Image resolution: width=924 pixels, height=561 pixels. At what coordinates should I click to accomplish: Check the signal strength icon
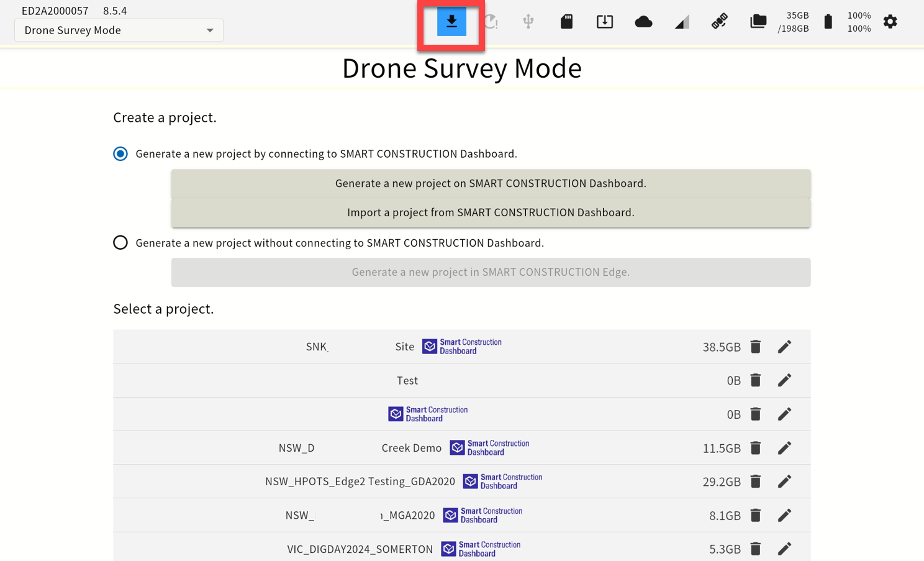pos(682,22)
